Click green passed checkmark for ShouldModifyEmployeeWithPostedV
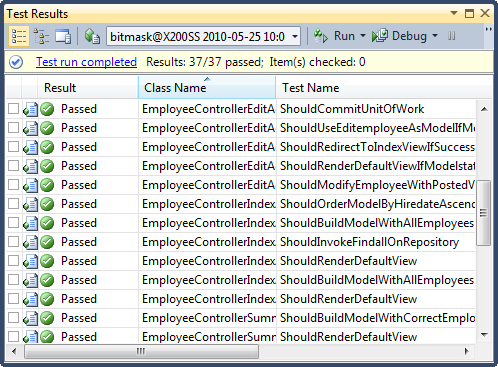The image size is (498, 367). [47, 185]
